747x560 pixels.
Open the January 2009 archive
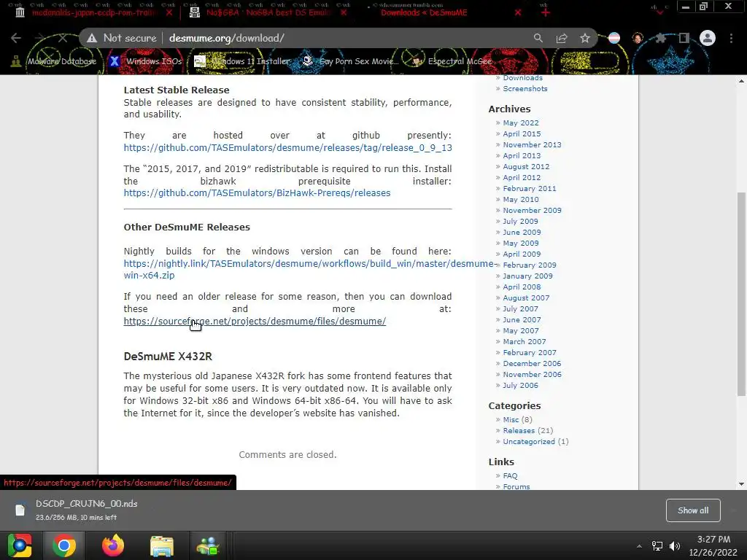(x=528, y=276)
